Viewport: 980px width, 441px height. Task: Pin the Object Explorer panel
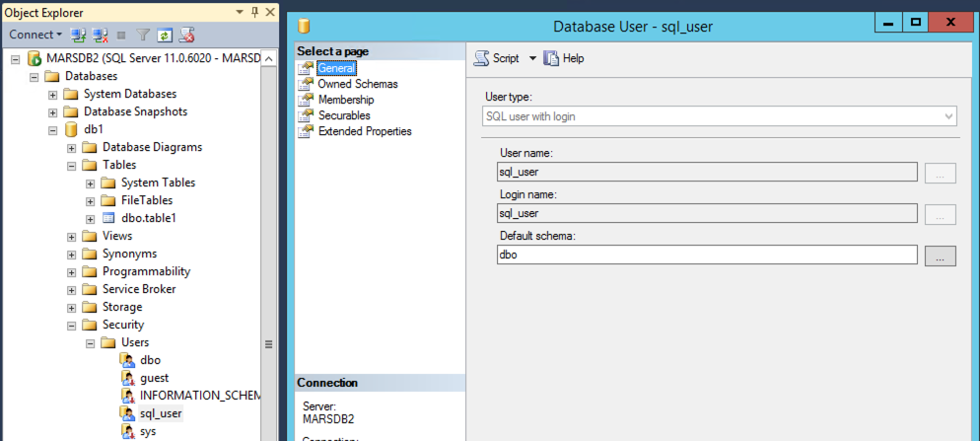[255, 12]
